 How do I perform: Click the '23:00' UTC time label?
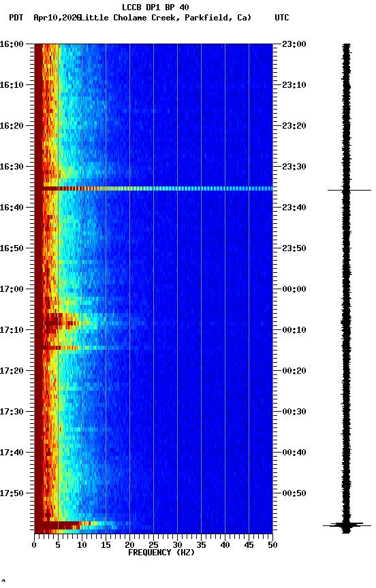point(294,44)
